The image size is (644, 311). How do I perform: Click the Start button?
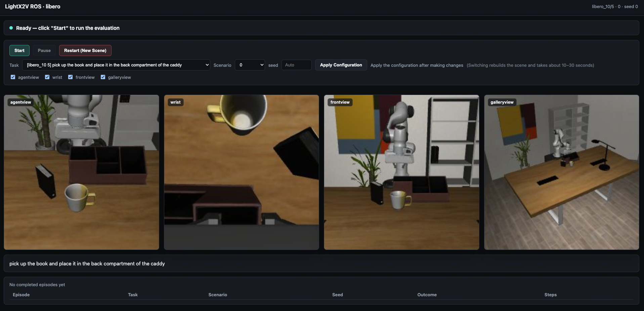tap(19, 50)
